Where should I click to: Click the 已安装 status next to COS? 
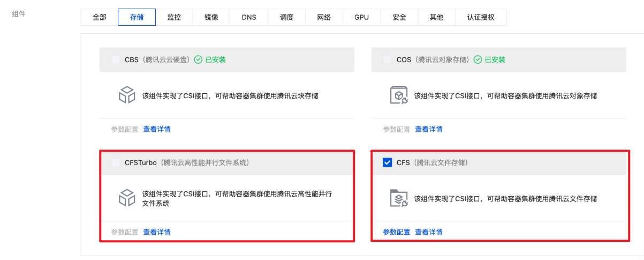click(x=495, y=60)
